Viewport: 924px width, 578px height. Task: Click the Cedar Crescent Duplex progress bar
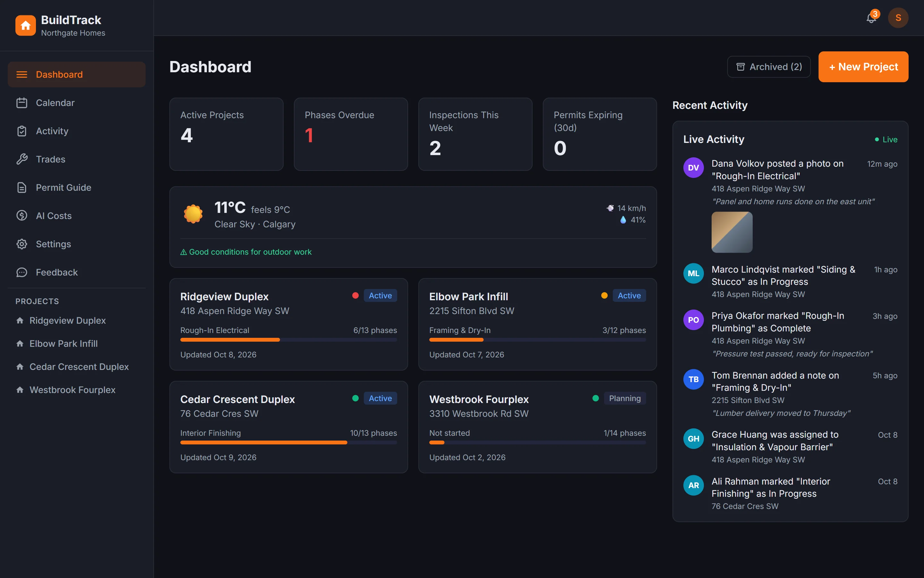tap(289, 443)
